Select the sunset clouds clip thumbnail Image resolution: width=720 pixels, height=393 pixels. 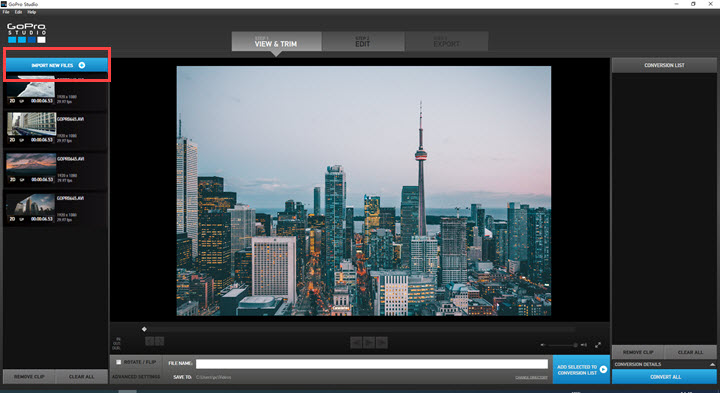tap(32, 164)
